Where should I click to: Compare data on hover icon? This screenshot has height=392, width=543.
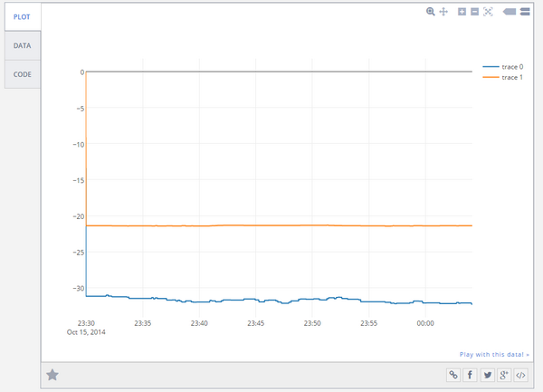point(525,12)
